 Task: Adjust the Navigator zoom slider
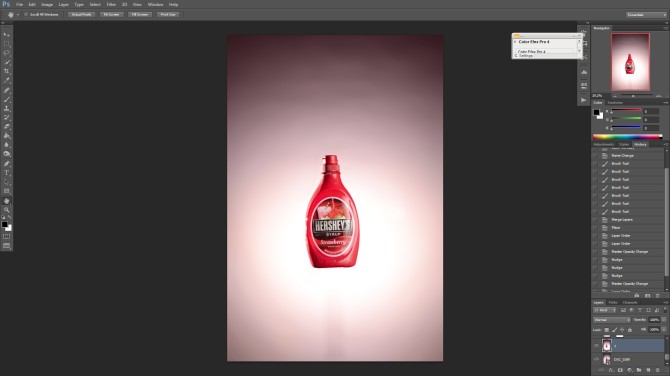coord(634,96)
